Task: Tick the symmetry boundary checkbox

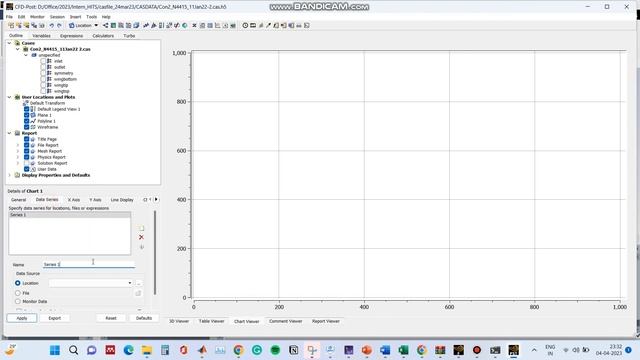Action: [43, 73]
